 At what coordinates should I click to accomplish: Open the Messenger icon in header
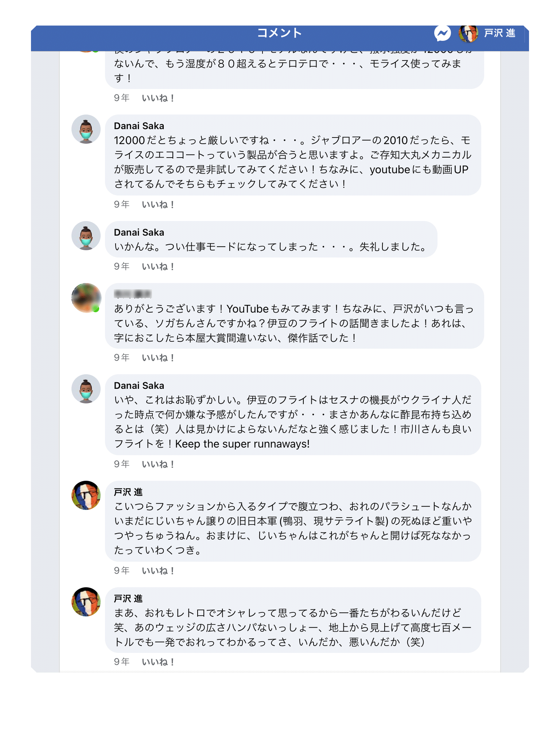pos(442,34)
